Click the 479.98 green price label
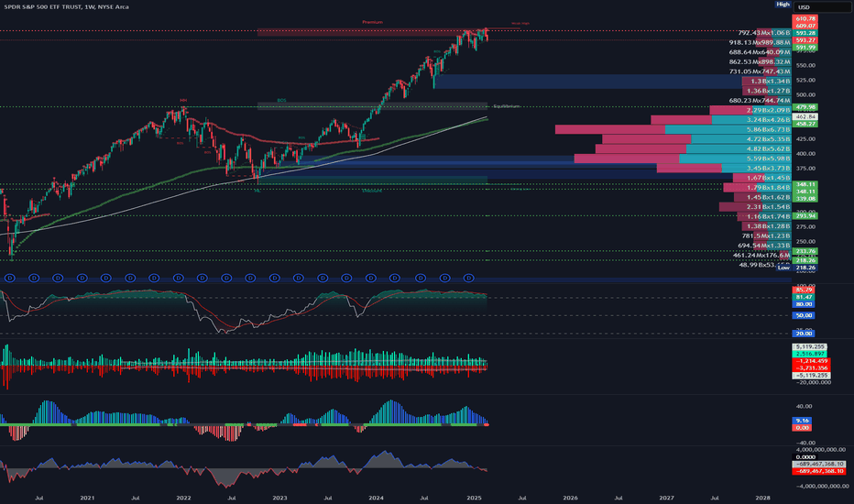 pyautogui.click(x=805, y=107)
